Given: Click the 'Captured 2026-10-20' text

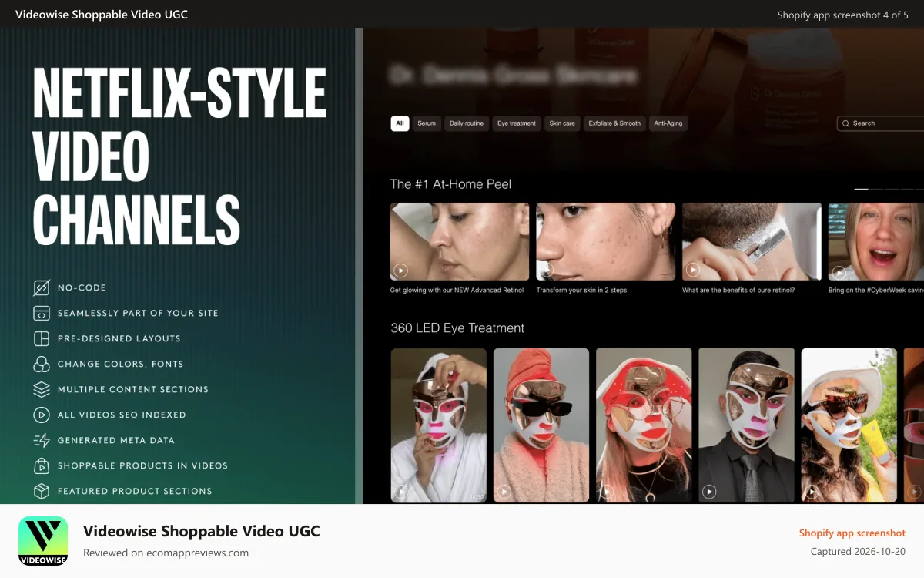Looking at the screenshot, I should click(858, 552).
